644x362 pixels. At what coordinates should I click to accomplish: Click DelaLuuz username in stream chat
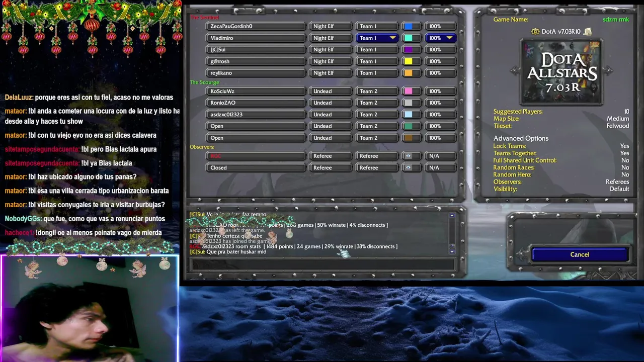19,98
